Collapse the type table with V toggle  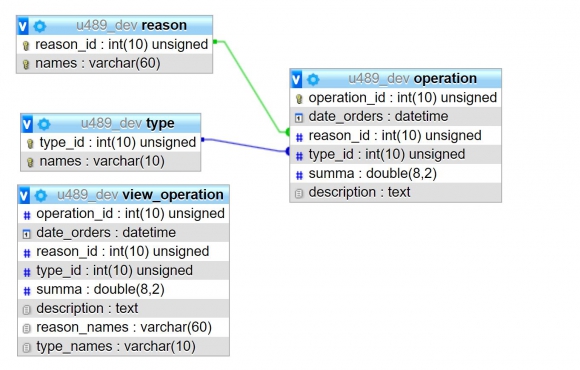[x=27, y=124]
